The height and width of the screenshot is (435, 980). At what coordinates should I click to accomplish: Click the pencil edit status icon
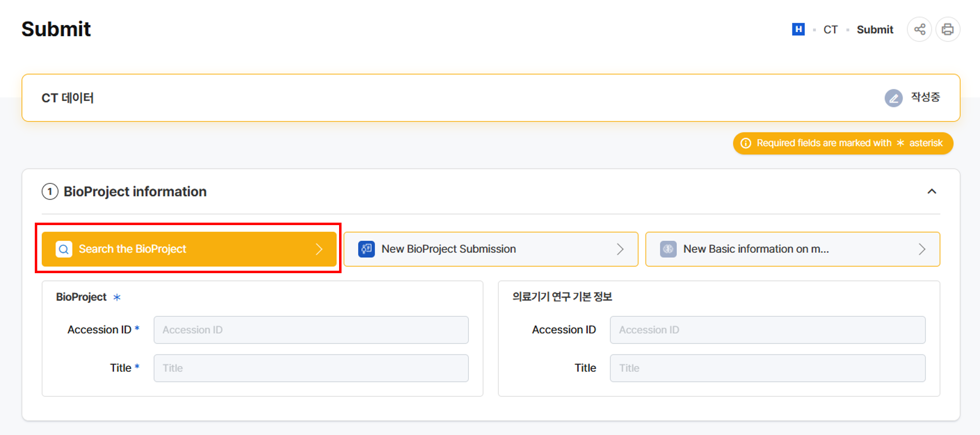[x=893, y=98]
